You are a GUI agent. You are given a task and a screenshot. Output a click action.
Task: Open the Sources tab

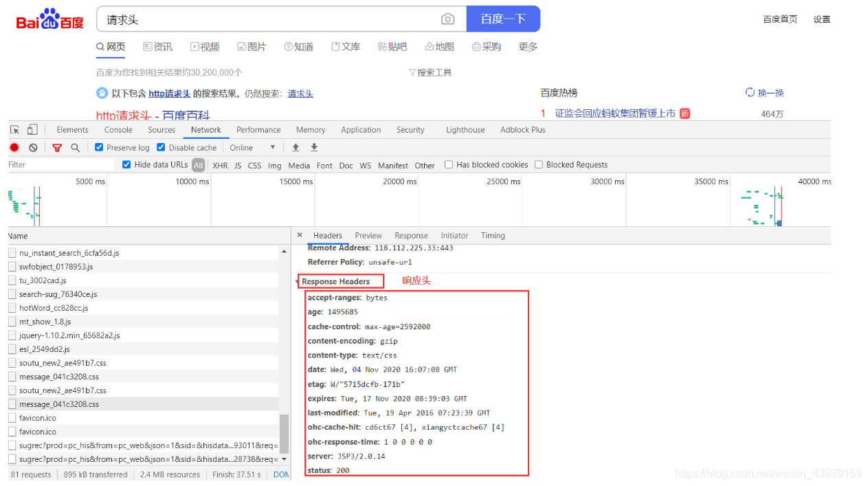pos(162,130)
